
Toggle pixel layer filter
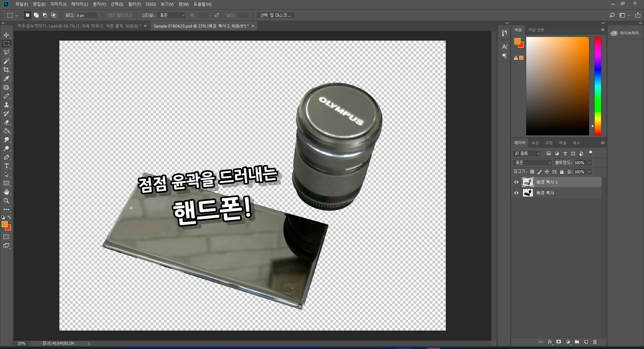(549, 153)
